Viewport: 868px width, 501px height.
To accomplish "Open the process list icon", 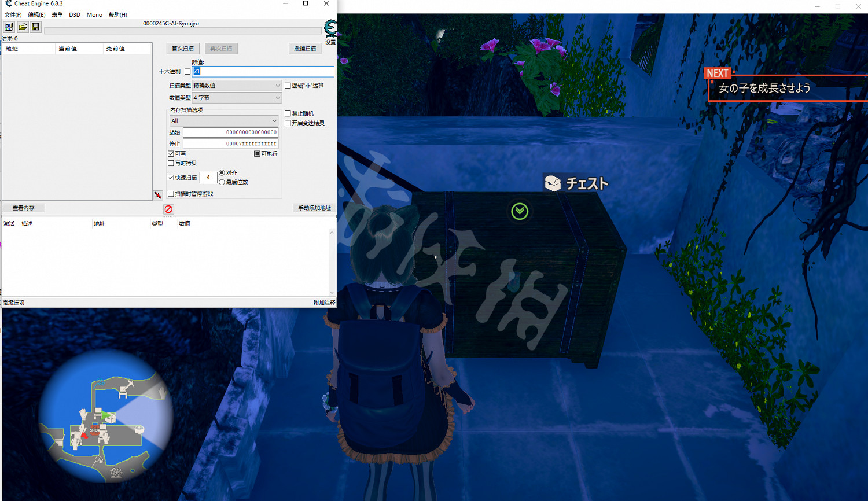I will [x=9, y=27].
